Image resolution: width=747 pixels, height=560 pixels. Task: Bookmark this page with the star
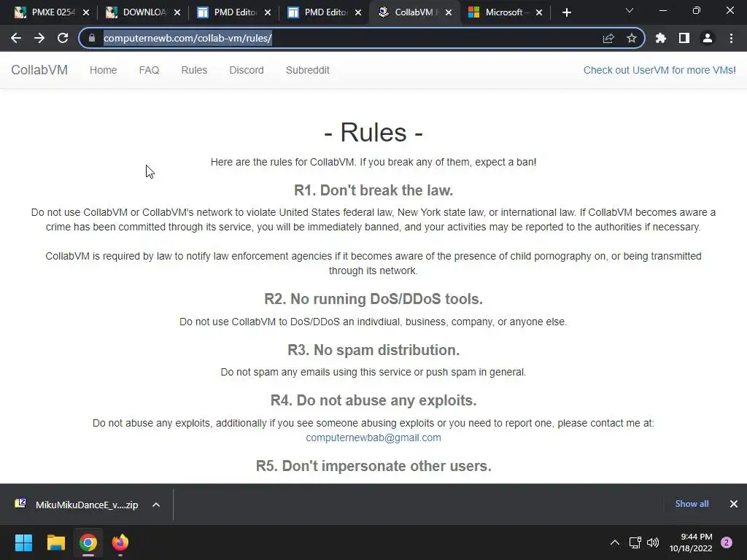(x=632, y=38)
